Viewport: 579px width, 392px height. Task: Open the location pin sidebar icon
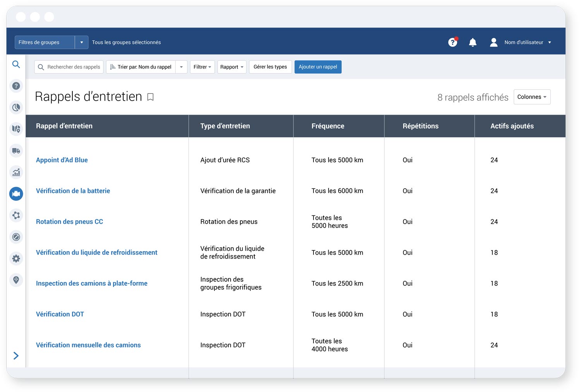16,280
